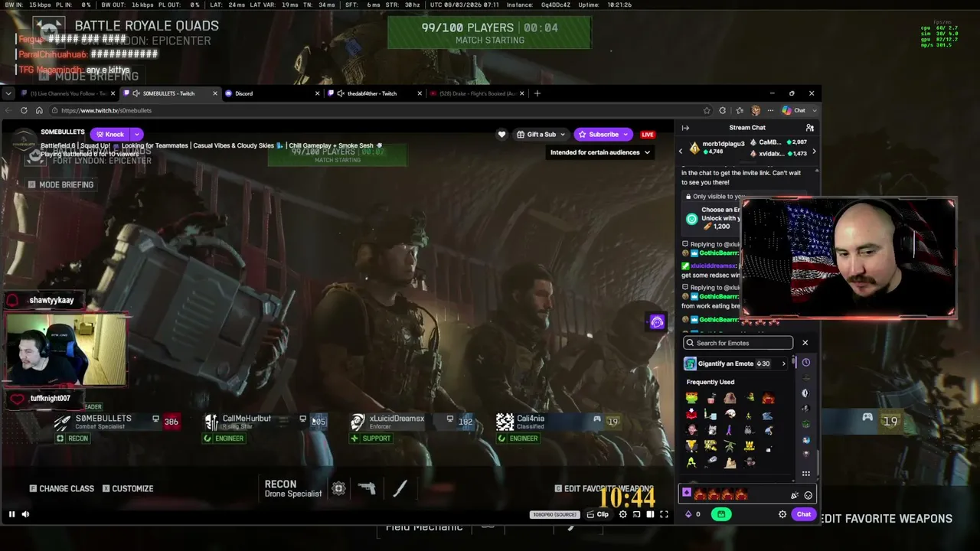Open the browser window dropdown arrow at tab strip start

[8, 93]
